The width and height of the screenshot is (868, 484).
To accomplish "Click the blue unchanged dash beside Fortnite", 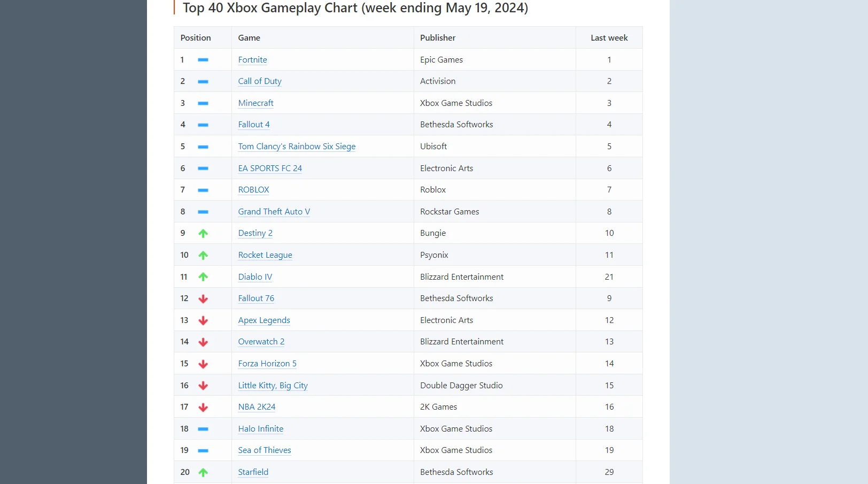I will coord(203,60).
